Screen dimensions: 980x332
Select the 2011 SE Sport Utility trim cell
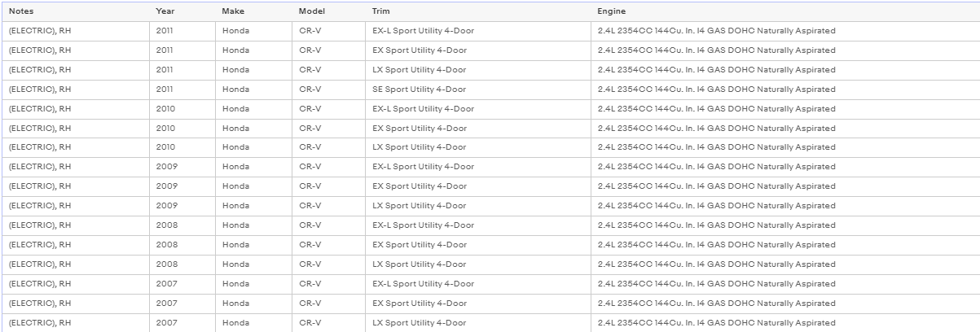478,90
